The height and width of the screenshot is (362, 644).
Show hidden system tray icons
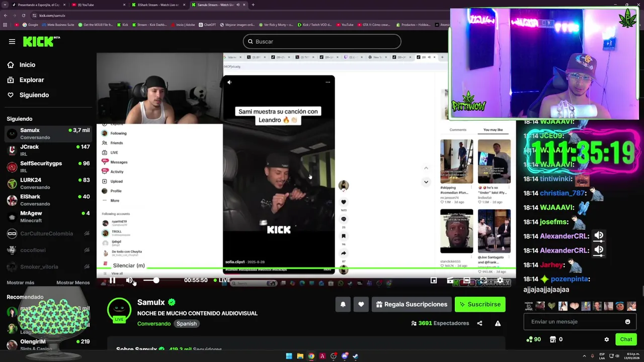[x=584, y=356]
